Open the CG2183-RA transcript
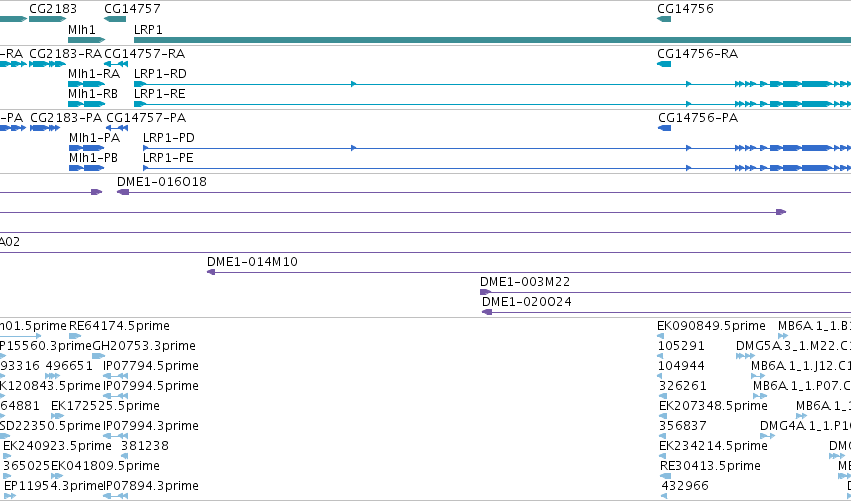The image size is (851, 501). [47, 64]
